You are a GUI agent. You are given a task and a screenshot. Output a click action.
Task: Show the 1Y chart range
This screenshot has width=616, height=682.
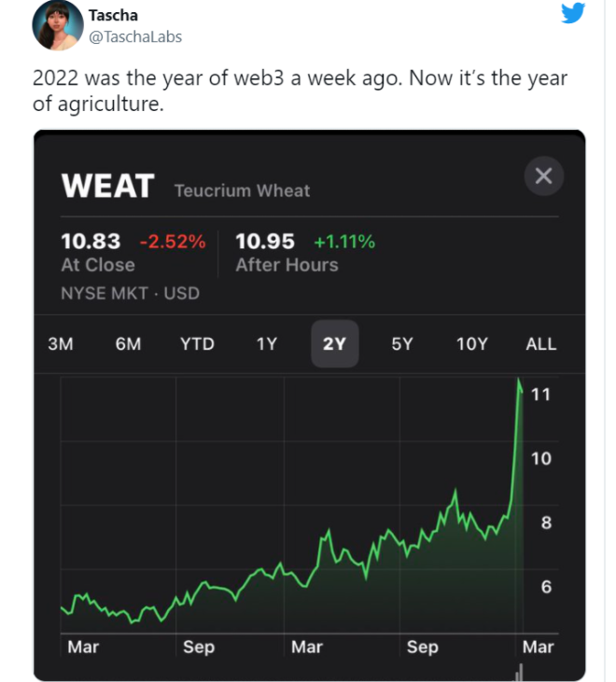[x=266, y=343]
